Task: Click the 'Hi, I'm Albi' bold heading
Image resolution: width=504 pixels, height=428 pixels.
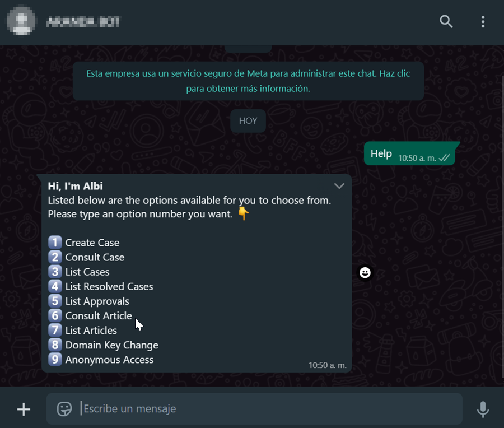Action: (x=75, y=186)
